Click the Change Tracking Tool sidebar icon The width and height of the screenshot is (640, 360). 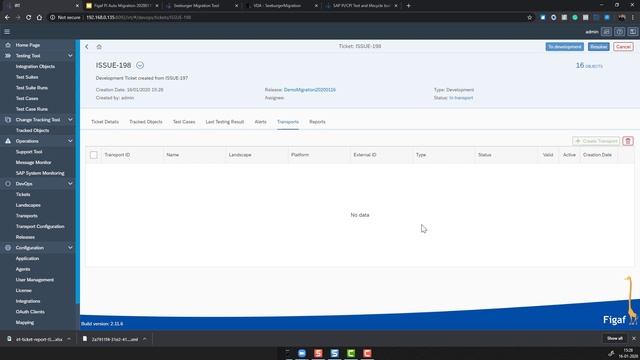[8, 120]
